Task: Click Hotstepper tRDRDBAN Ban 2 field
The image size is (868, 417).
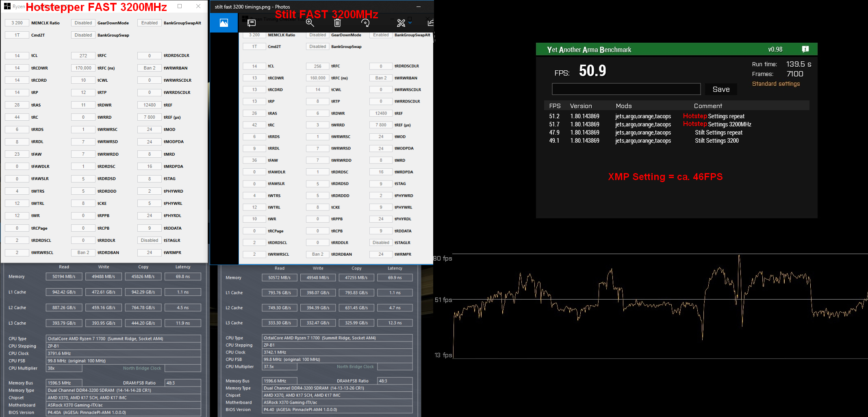Action: (x=83, y=252)
